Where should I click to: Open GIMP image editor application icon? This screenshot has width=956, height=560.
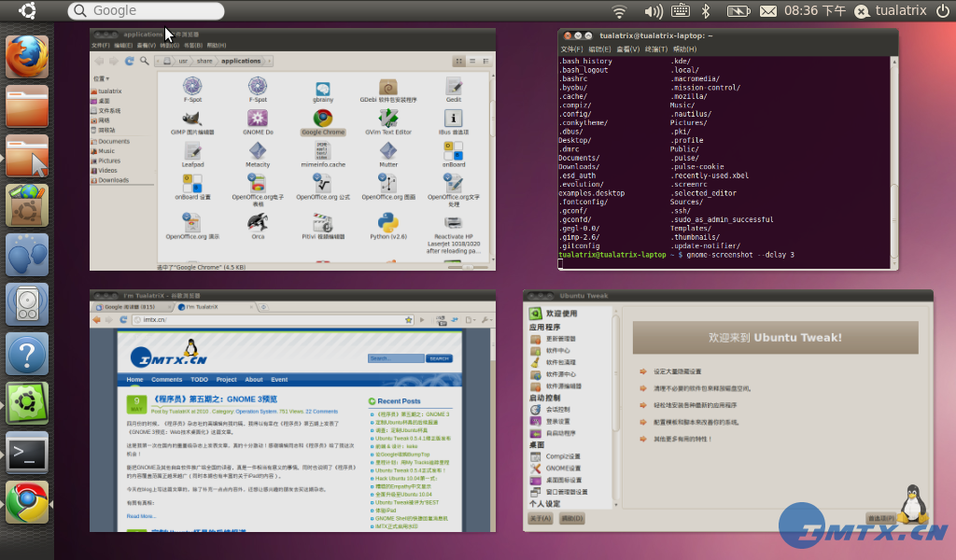(x=192, y=119)
